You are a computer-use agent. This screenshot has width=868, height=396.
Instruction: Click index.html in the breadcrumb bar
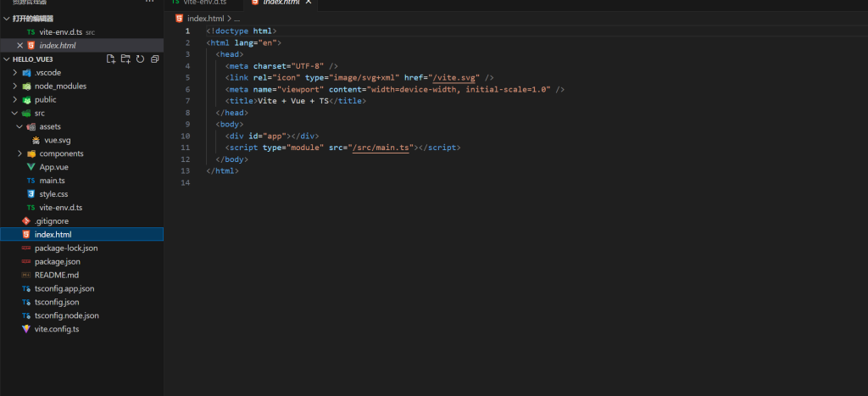coord(207,18)
